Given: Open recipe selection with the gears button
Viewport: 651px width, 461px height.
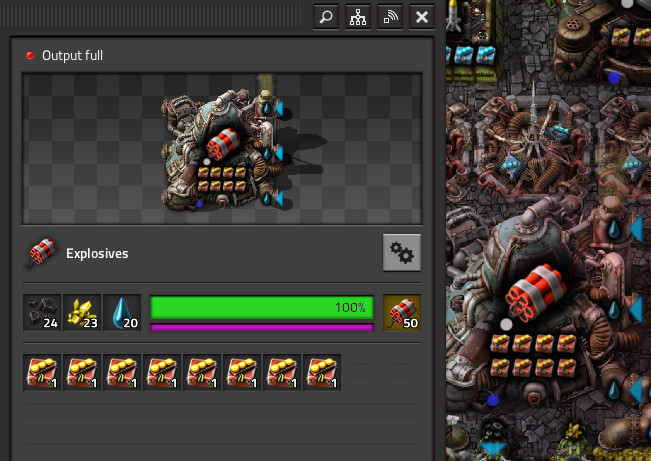Looking at the screenshot, I should point(402,254).
